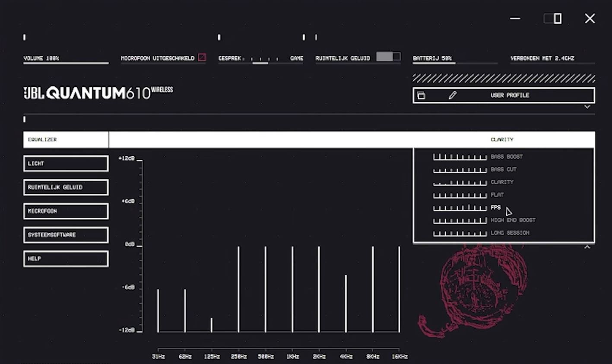Choose the BASS CUT equalizer preset
The height and width of the screenshot is (364, 612).
504,169
